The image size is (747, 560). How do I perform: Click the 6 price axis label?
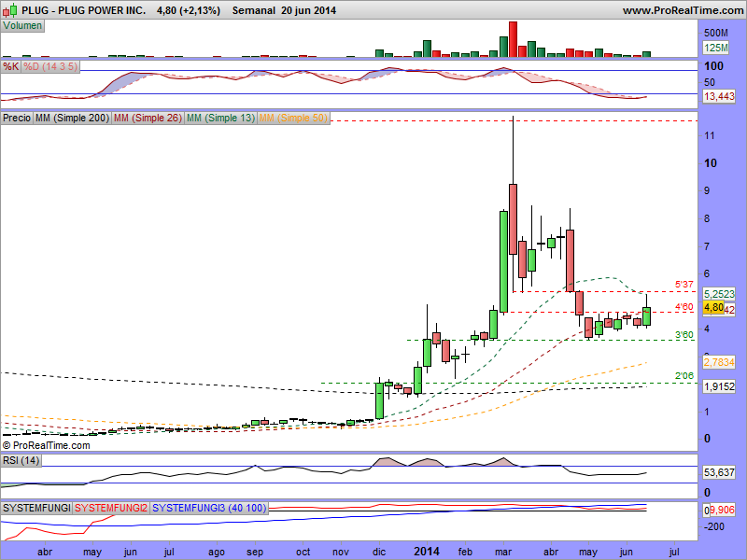pos(707,273)
